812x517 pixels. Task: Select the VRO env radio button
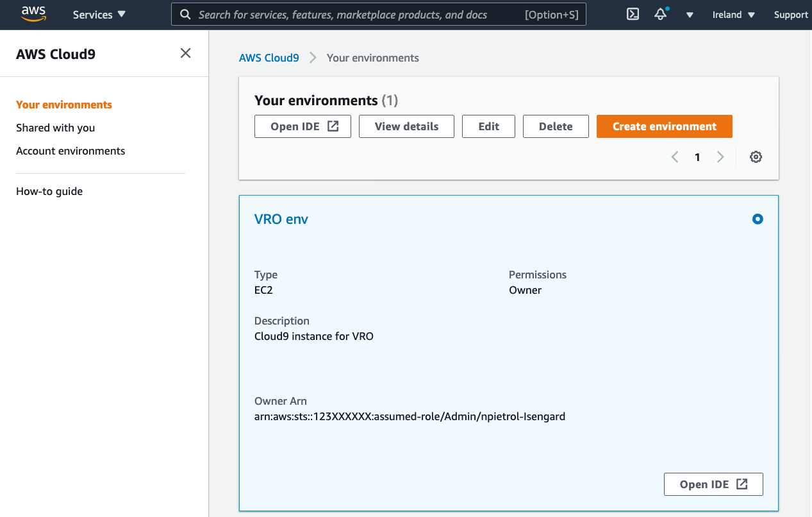pos(758,219)
